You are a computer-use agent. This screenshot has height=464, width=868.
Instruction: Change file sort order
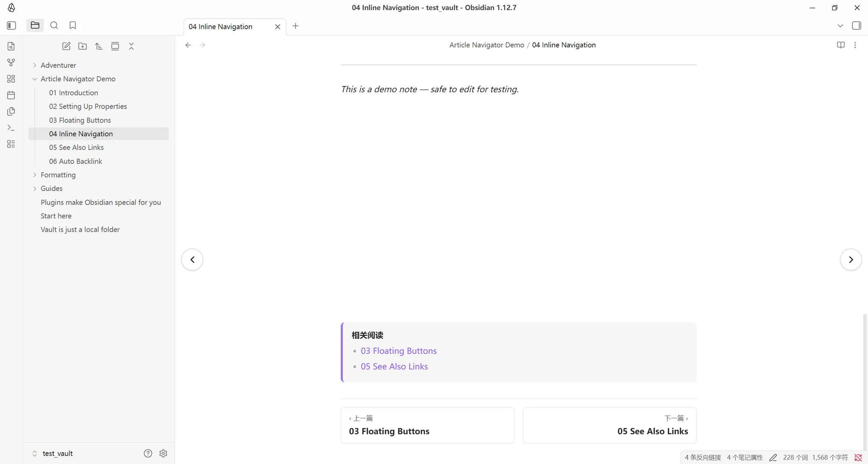point(99,46)
